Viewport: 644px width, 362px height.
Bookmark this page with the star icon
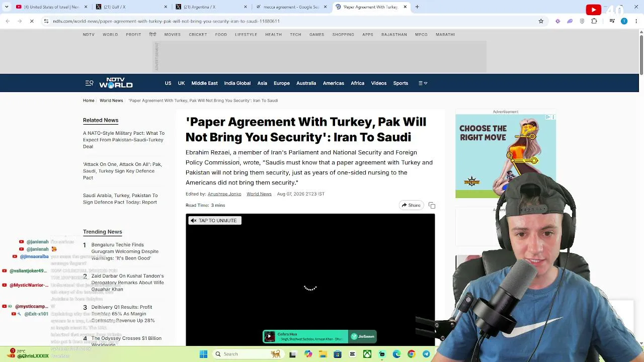[541, 21]
